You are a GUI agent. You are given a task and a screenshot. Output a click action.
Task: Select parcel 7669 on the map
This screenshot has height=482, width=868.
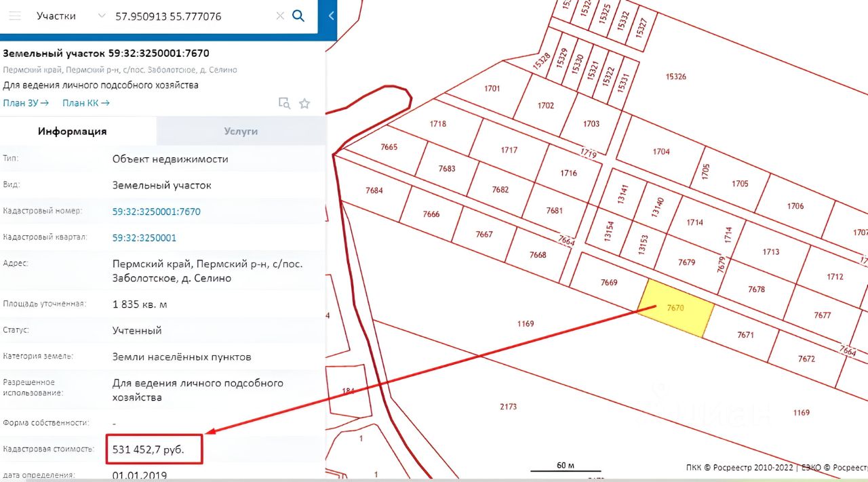608,282
